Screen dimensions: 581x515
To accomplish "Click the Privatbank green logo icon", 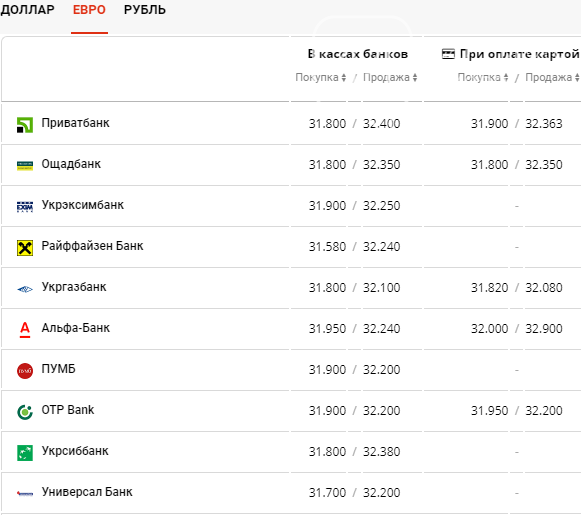I will 25,125.
